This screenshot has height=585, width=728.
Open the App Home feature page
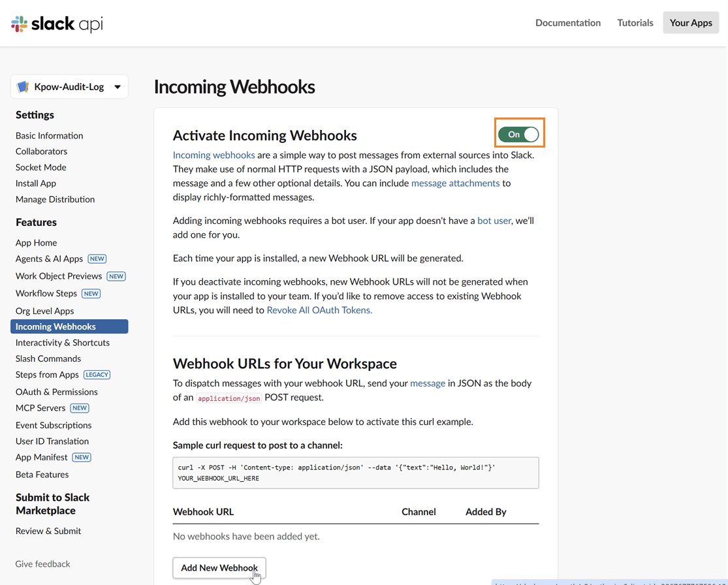[x=36, y=243]
